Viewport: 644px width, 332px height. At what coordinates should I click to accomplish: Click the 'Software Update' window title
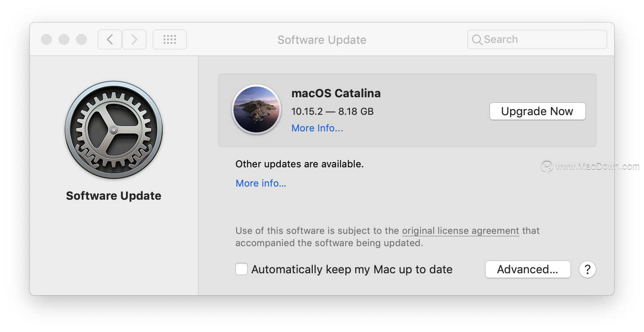pyautogui.click(x=322, y=40)
